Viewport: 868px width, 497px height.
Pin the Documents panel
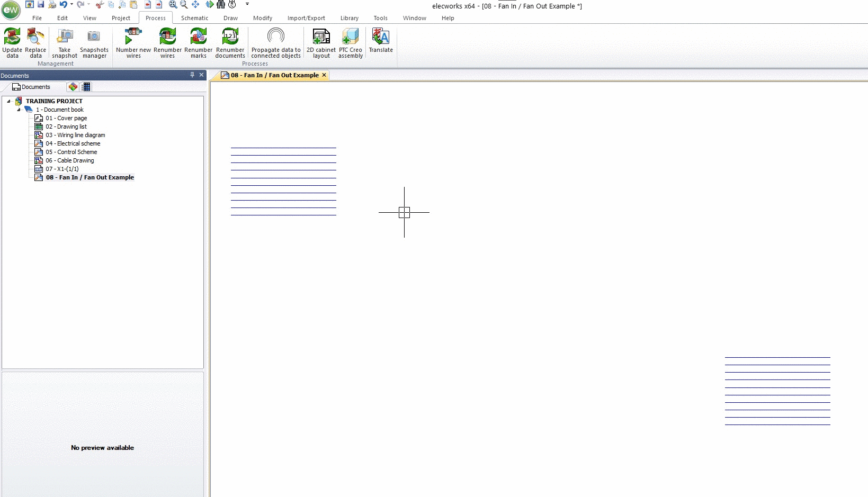(x=192, y=75)
